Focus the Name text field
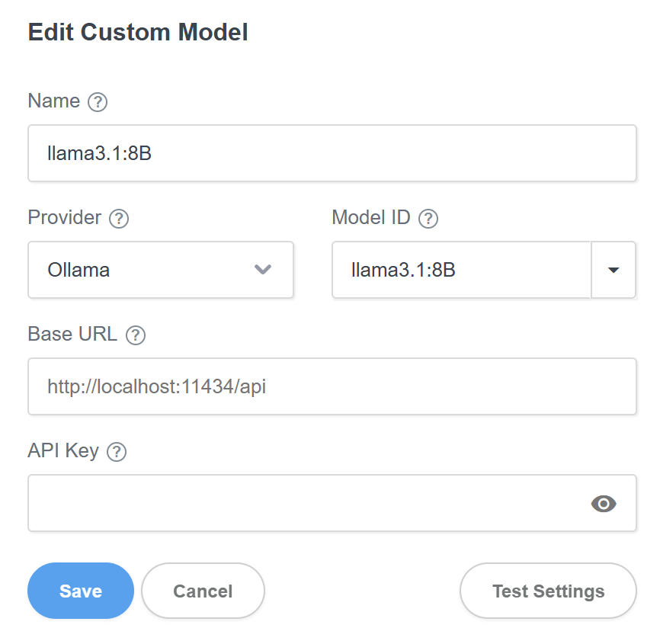Image resolution: width=660 pixels, height=644 pixels. click(332, 153)
